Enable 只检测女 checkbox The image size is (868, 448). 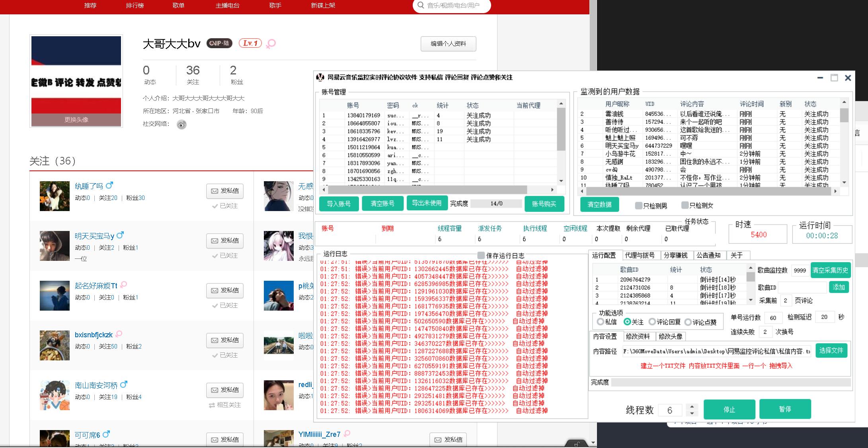[x=685, y=205]
